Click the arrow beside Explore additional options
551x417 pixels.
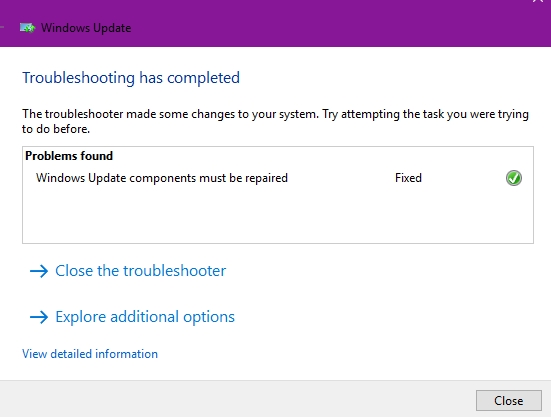[39, 317]
